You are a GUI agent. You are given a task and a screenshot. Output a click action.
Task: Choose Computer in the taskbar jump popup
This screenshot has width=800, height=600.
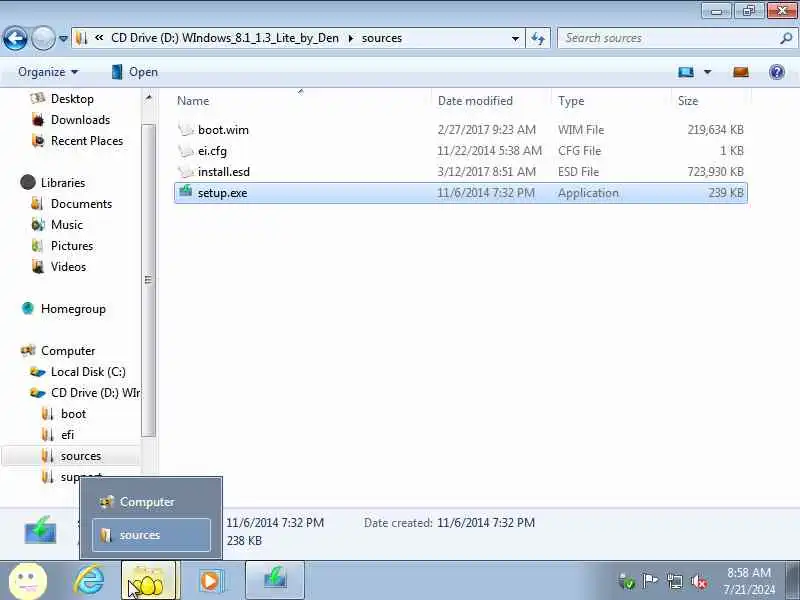[151, 502]
